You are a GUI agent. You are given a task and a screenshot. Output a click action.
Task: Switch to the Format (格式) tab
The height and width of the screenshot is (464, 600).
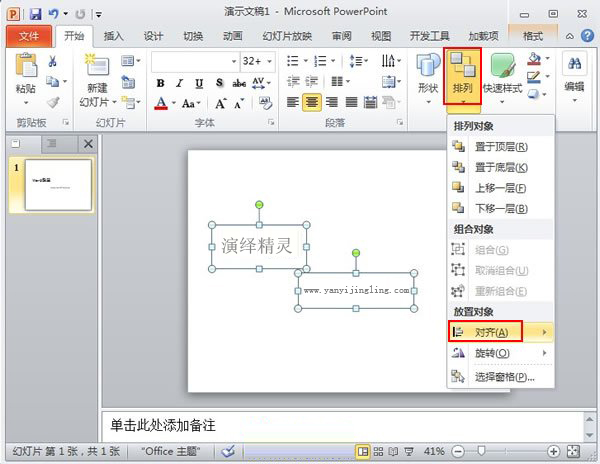click(x=533, y=36)
